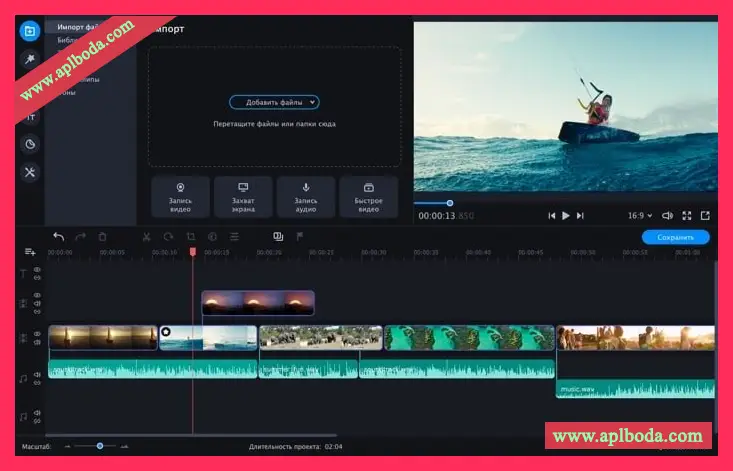Click the Redo arrow in the timeline toolbar
This screenshot has height=471, width=733.
[x=80, y=237]
